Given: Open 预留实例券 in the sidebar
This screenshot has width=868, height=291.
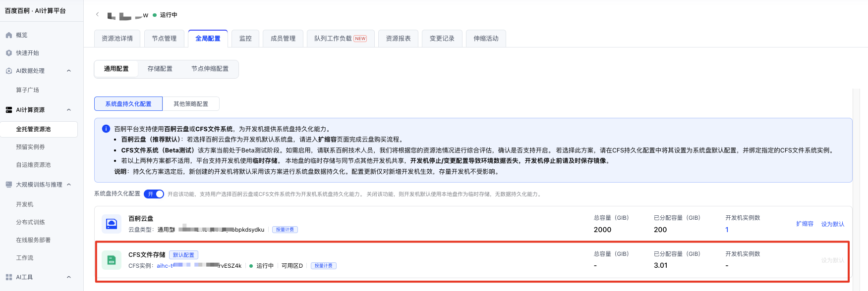Looking at the screenshot, I should pyautogui.click(x=30, y=147).
